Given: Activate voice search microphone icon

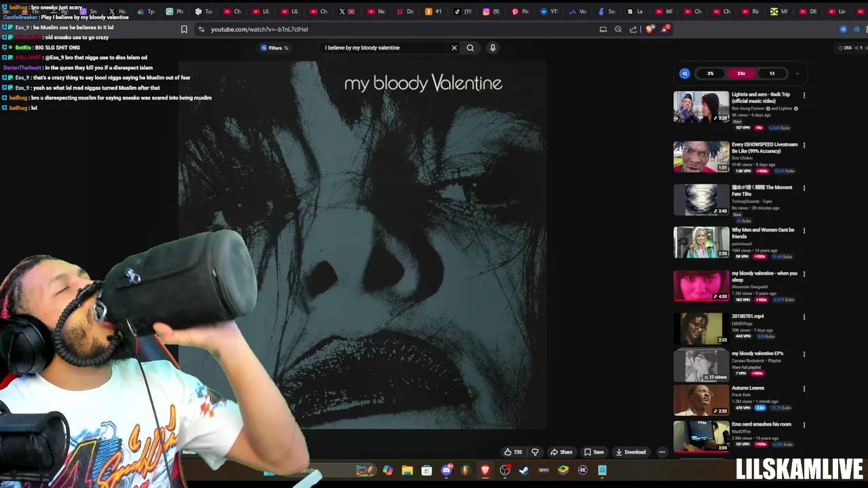Looking at the screenshot, I should [493, 47].
